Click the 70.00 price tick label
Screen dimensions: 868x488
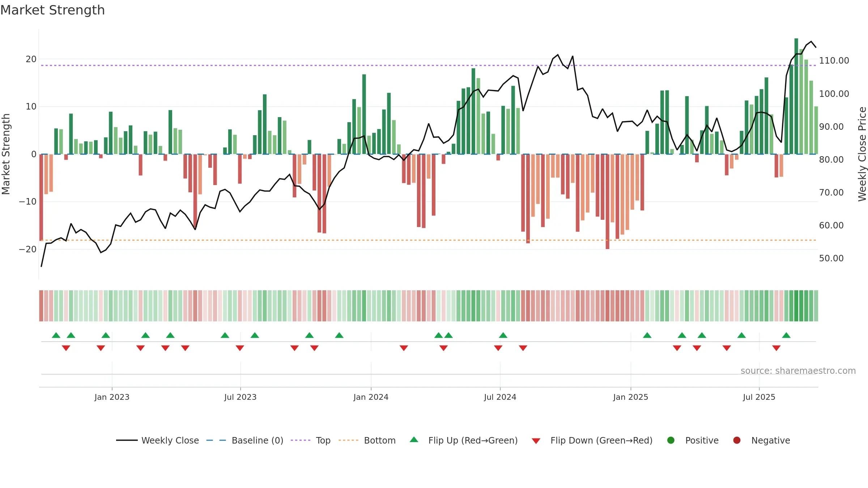831,192
